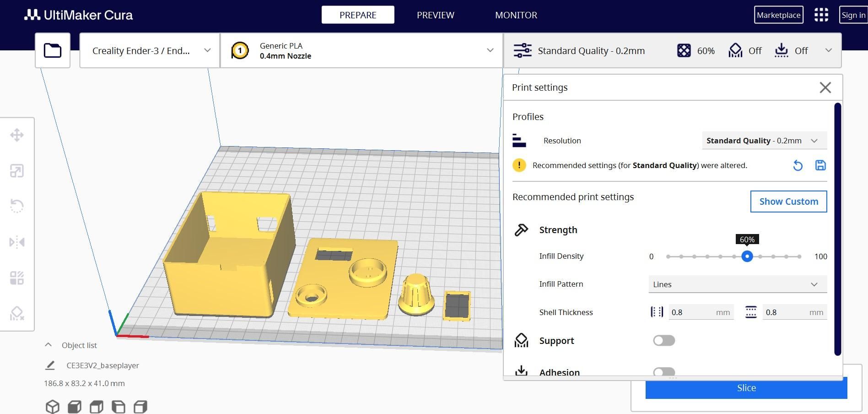This screenshot has height=414, width=868.
Task: Save altered settings with the floppy disk icon
Action: (x=820, y=165)
